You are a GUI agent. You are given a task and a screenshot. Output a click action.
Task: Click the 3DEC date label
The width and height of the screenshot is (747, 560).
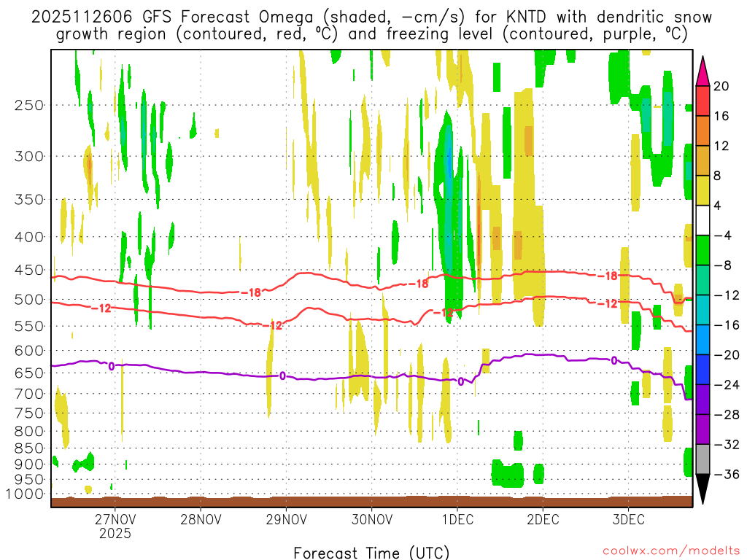(x=628, y=519)
